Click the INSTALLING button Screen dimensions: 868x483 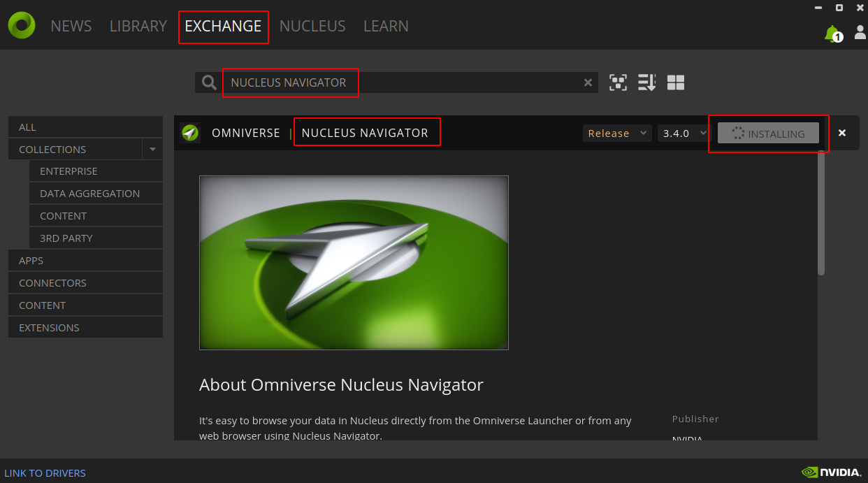pyautogui.click(x=769, y=134)
